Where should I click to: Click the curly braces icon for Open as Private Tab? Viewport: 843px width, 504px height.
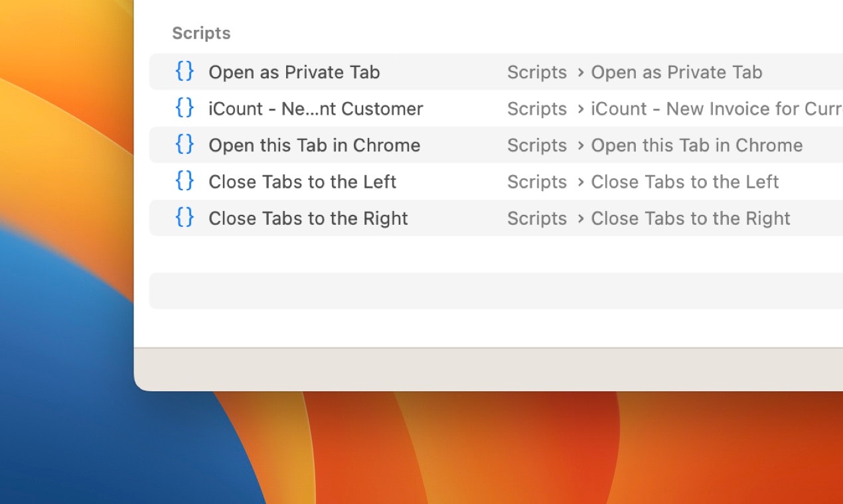coord(185,71)
